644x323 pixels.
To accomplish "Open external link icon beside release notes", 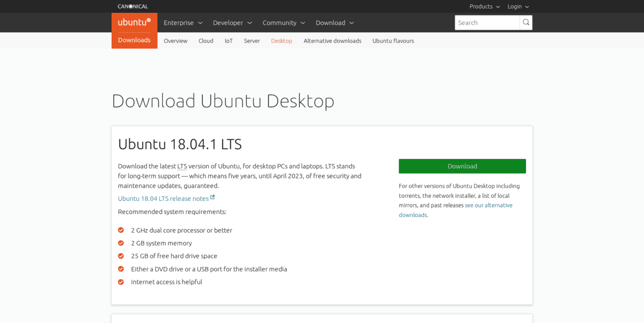I will point(214,198).
